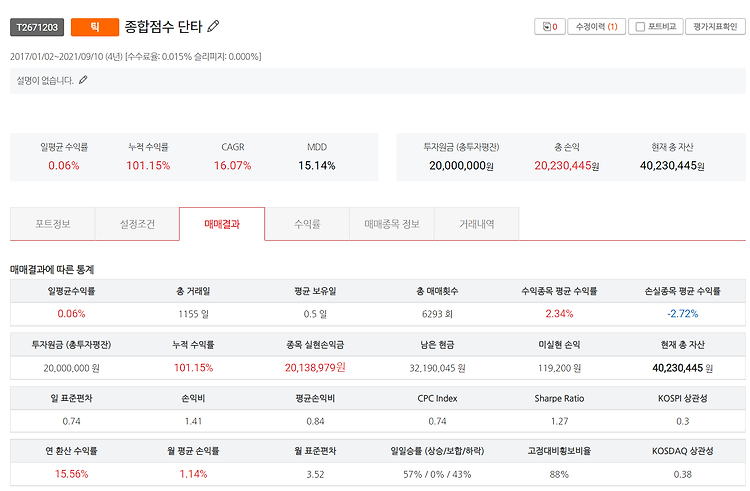
Task: Select 현재 총 자산 40,230,445원 in summary box
Action: pos(672,166)
